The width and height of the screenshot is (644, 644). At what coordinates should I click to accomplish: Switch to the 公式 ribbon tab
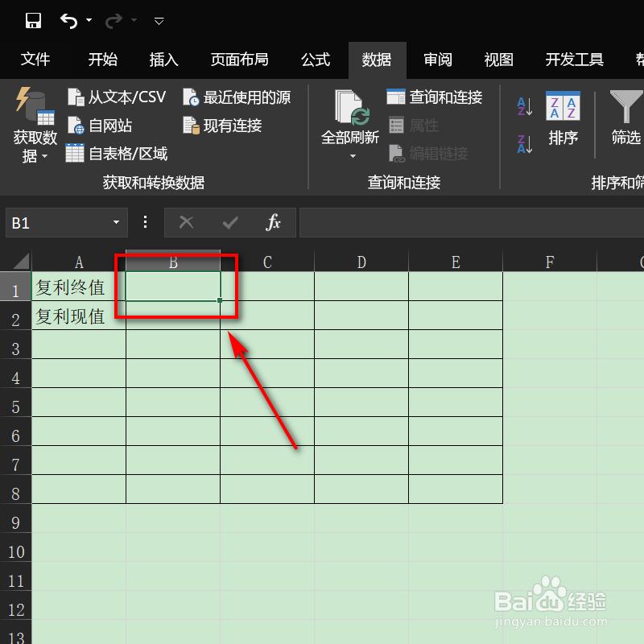[x=316, y=60]
